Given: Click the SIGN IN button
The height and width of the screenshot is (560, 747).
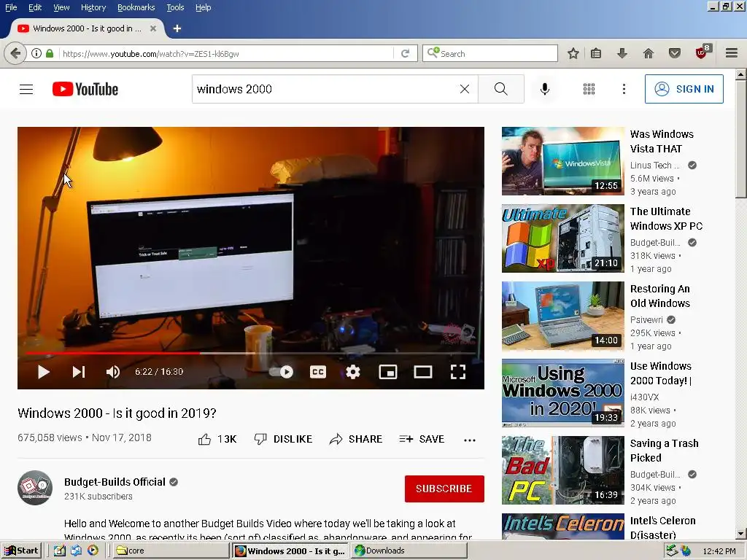Looking at the screenshot, I should click(x=684, y=89).
